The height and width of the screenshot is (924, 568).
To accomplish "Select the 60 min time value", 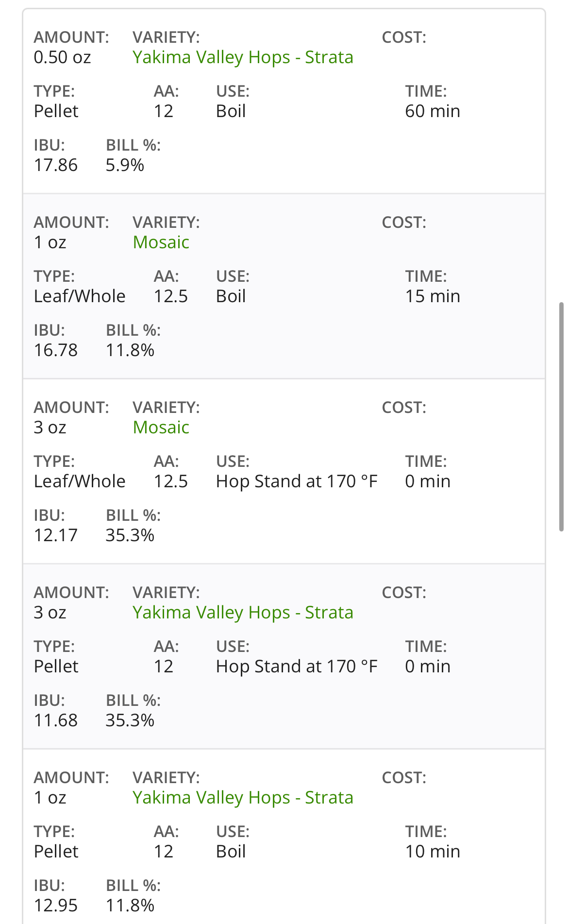I will [x=433, y=111].
